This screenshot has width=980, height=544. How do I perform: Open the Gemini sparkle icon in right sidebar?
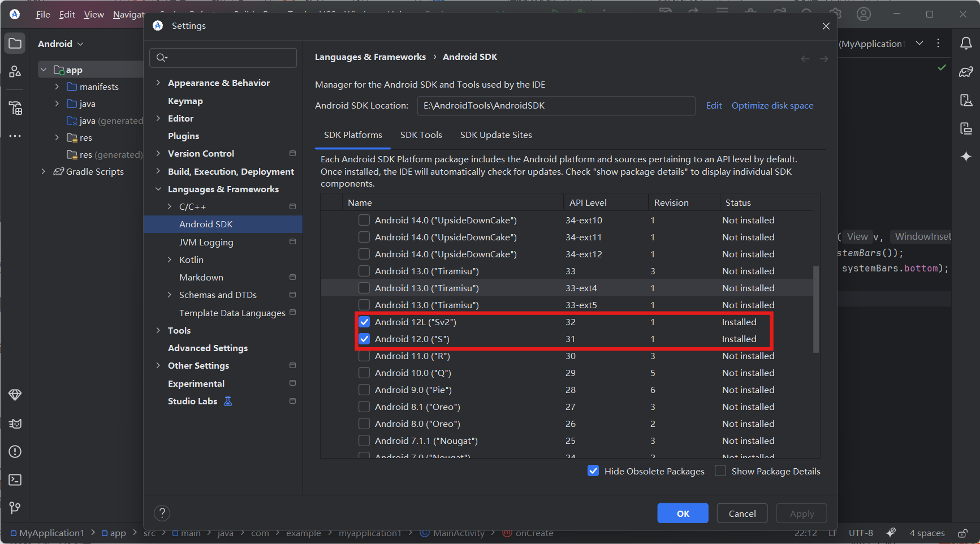tap(966, 157)
